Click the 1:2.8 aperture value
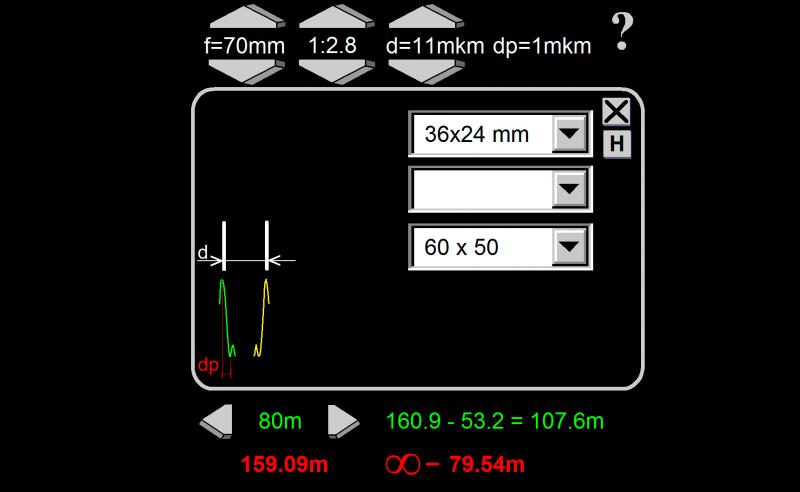 coord(333,45)
